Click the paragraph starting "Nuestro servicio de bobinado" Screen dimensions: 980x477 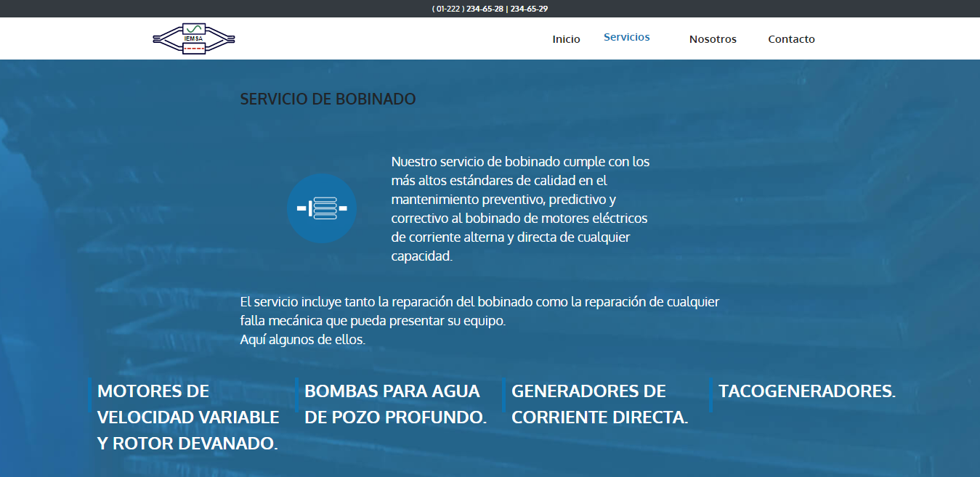pos(519,208)
